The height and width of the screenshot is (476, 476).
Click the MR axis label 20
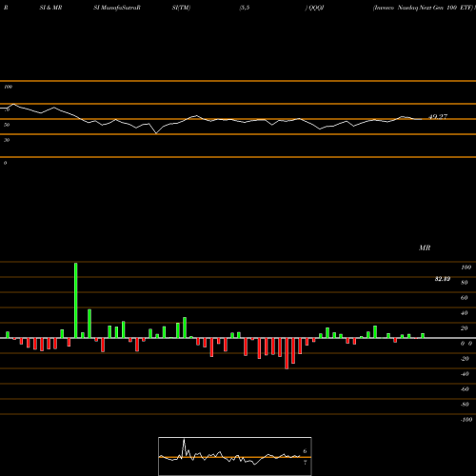465,328
